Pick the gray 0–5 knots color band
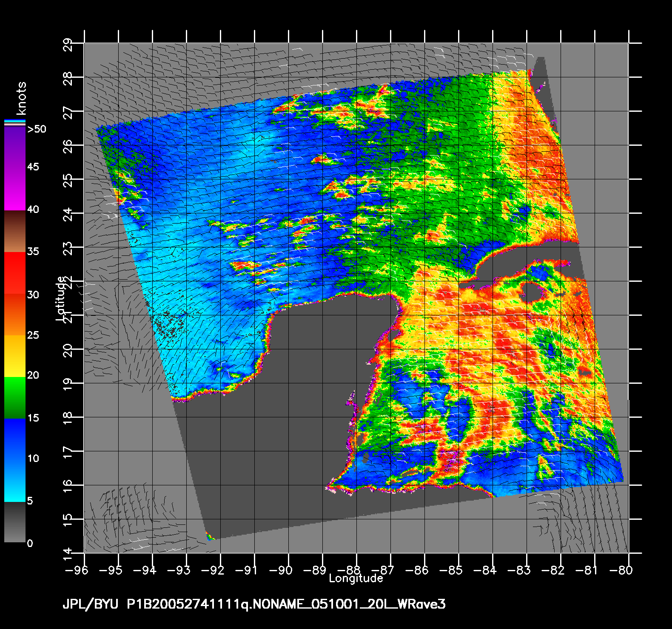Viewport: 672px width, 629px height. (x=15, y=522)
